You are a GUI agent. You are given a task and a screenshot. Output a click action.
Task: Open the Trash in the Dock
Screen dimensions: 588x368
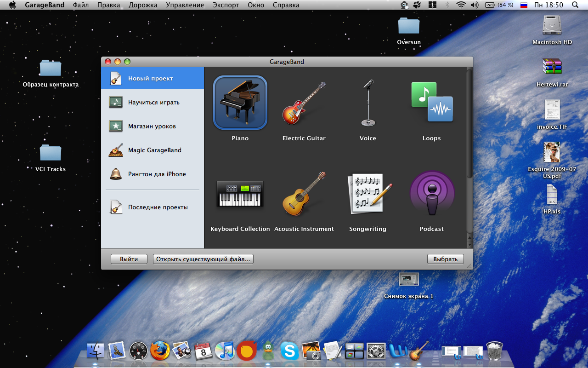495,351
